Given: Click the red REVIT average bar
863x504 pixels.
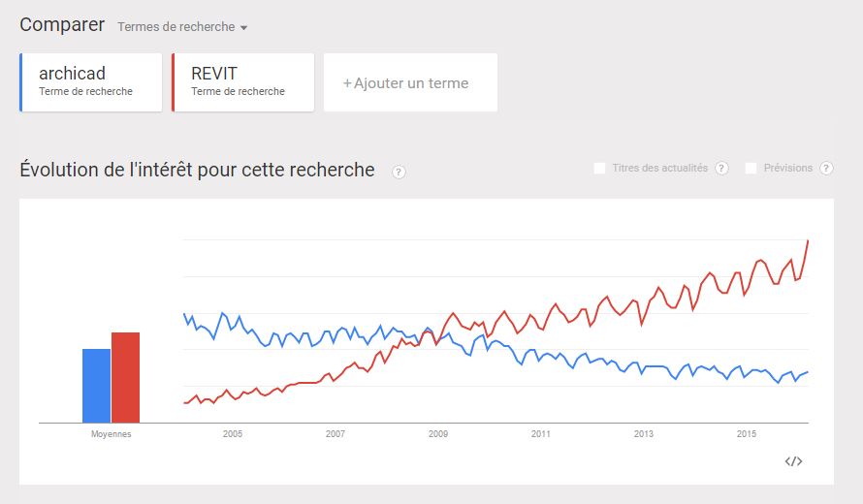Looking at the screenshot, I should coord(126,378).
